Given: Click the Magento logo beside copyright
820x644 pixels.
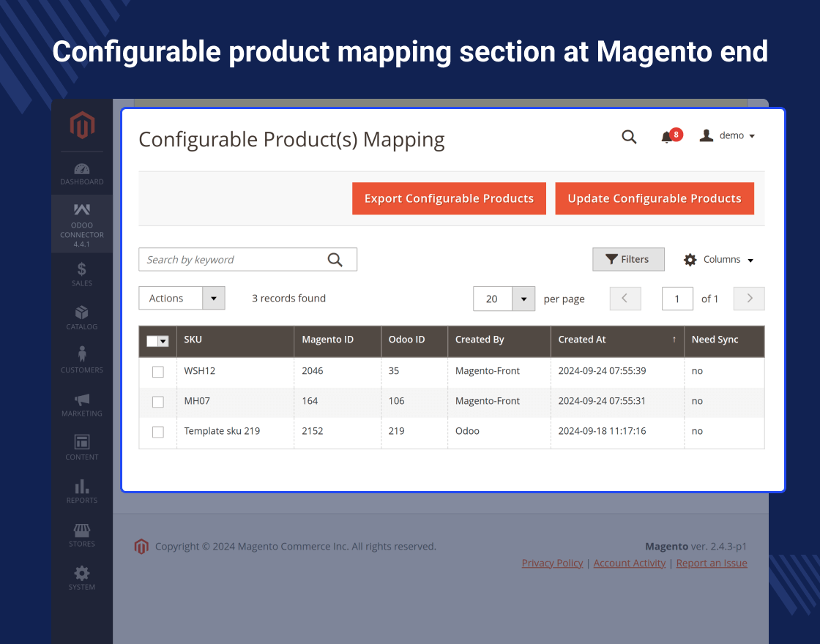Looking at the screenshot, I should (141, 547).
